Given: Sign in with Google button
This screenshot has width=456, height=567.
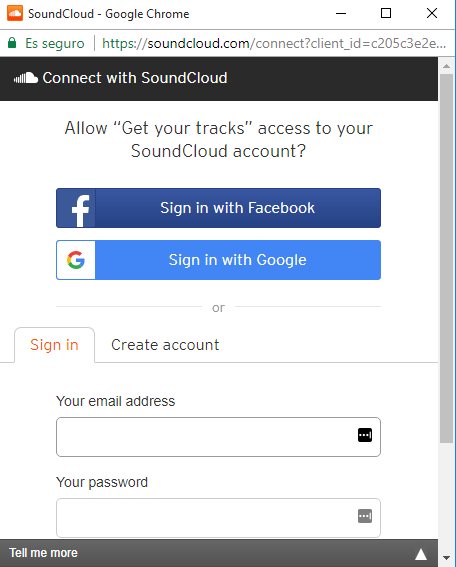Looking at the screenshot, I should click(x=218, y=260).
